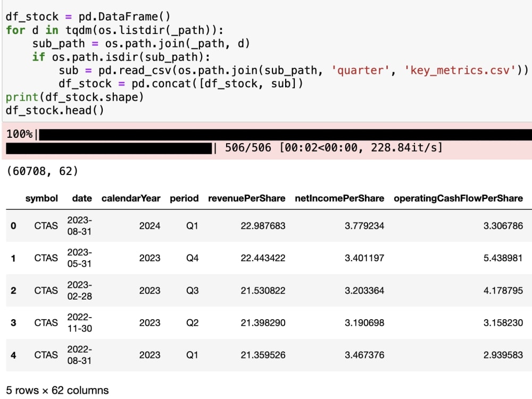Click operatingCashFlowPerShare value 5.438981
532x399 pixels.
(x=503, y=258)
